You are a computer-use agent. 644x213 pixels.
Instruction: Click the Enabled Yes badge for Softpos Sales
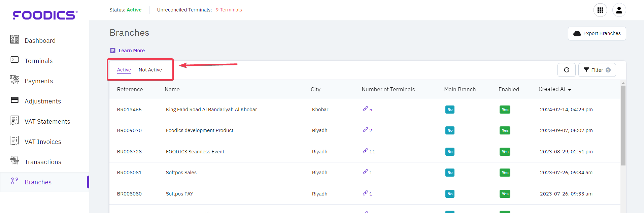click(505, 173)
